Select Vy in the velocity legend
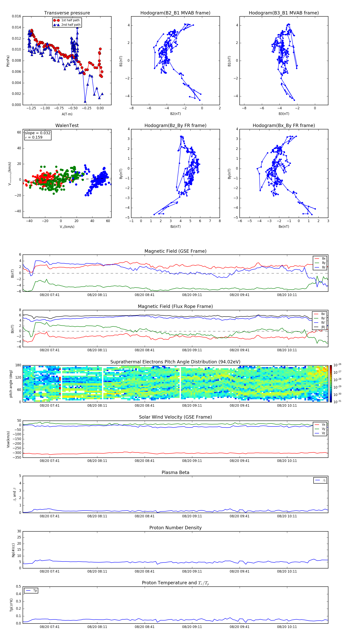This screenshot has width=351, height=644. 320,429
